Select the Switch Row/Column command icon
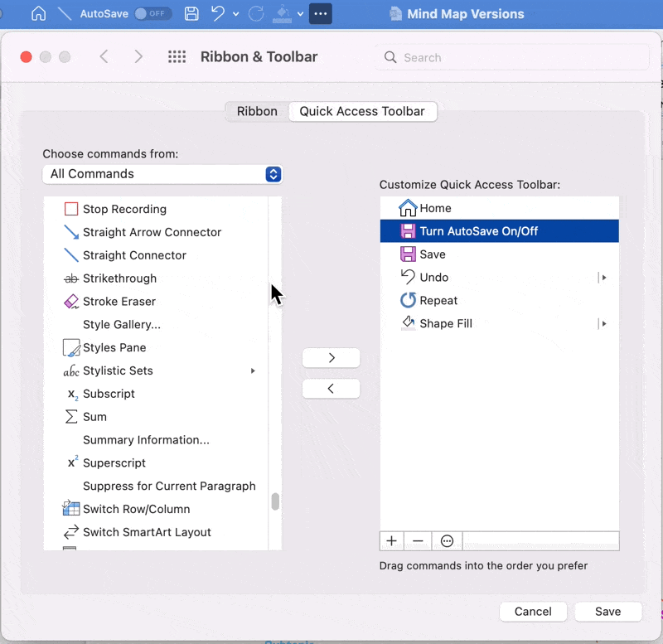 (71, 508)
